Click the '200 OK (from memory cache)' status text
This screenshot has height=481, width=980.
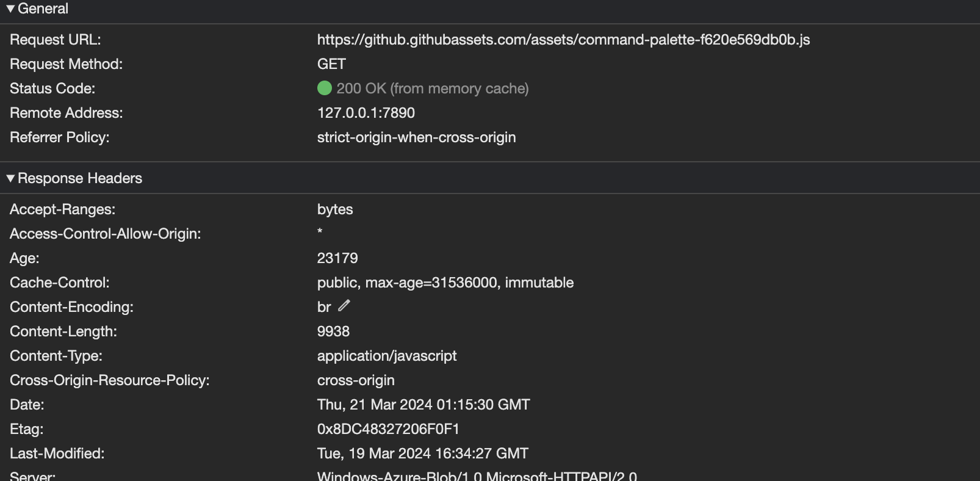pyautogui.click(x=433, y=89)
